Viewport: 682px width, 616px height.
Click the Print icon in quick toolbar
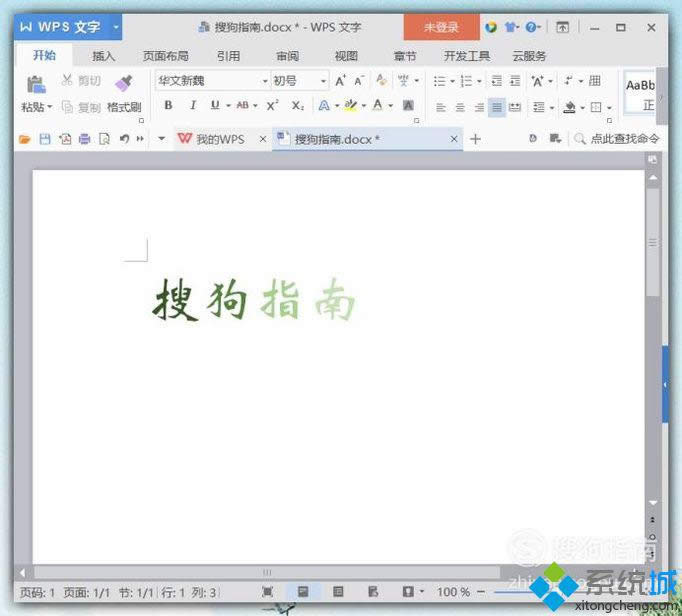(x=84, y=139)
